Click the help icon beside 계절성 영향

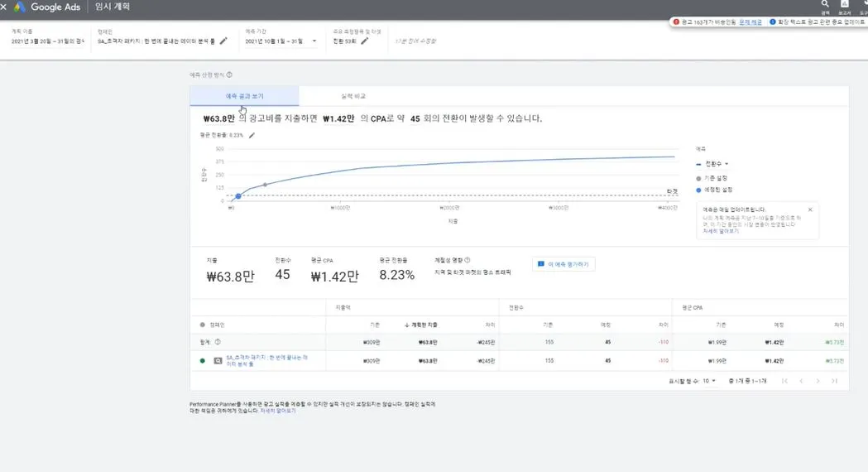click(x=468, y=260)
